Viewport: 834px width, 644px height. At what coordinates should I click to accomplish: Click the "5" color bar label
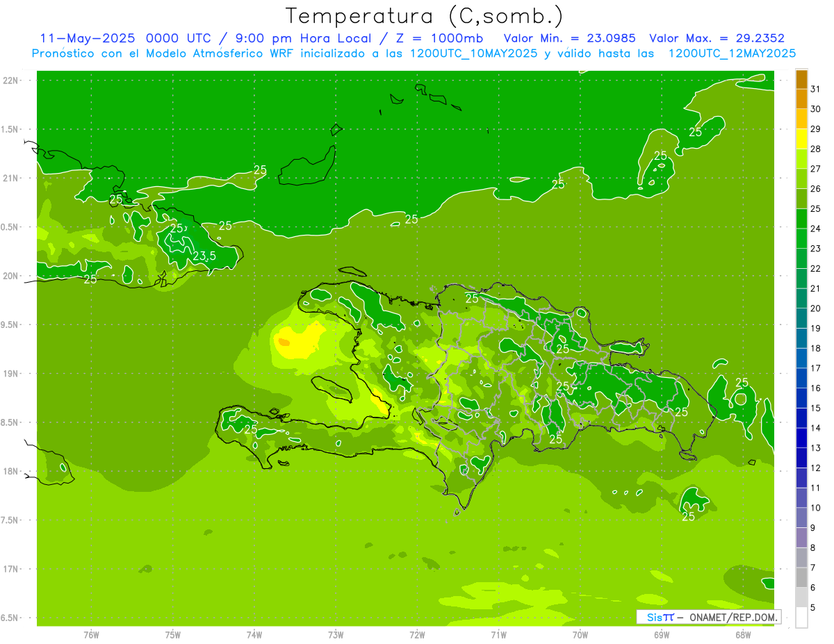tap(813, 607)
